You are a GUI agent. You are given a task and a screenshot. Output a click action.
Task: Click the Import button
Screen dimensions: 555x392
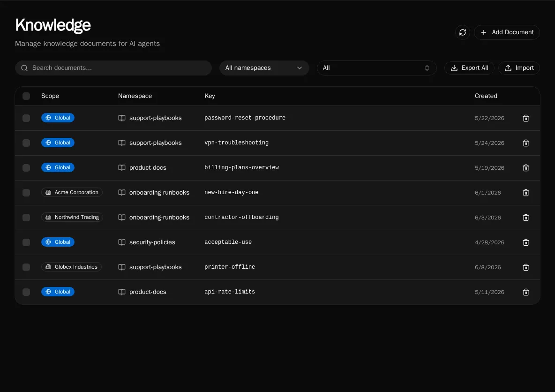click(518, 68)
